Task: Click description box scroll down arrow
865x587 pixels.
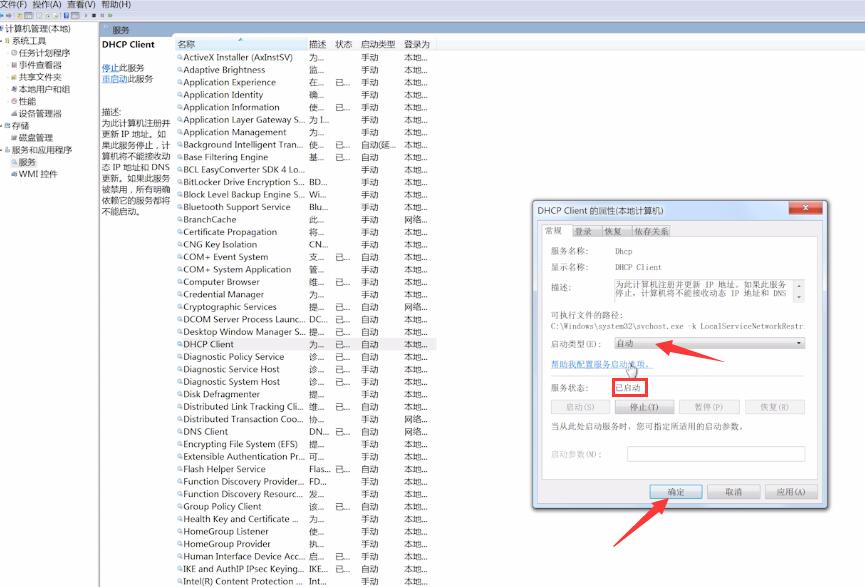Action: (x=799, y=297)
